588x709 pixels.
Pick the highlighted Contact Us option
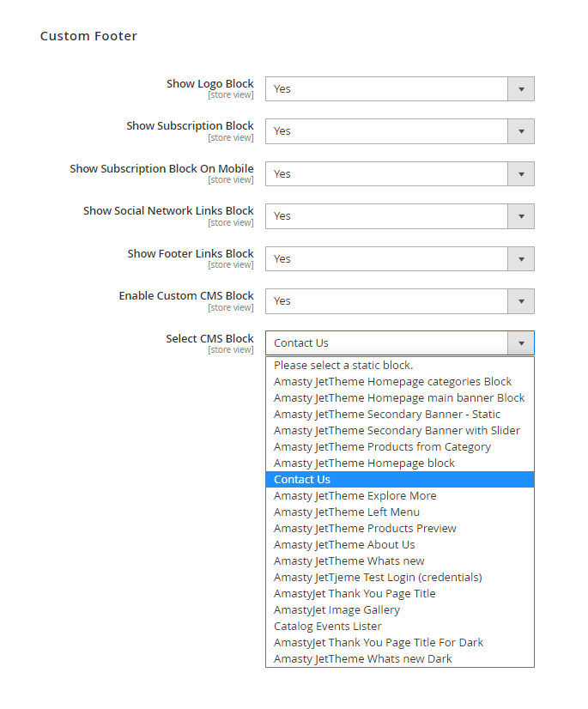pos(302,480)
